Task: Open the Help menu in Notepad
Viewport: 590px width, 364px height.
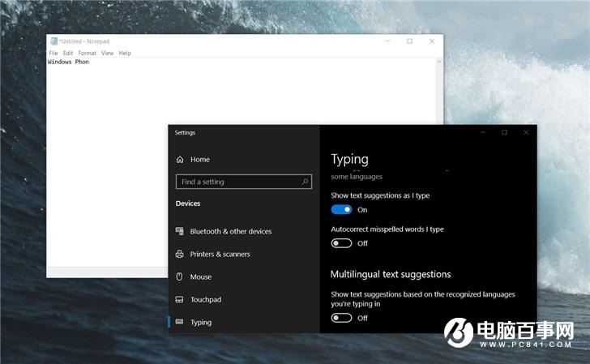Action: coord(125,53)
